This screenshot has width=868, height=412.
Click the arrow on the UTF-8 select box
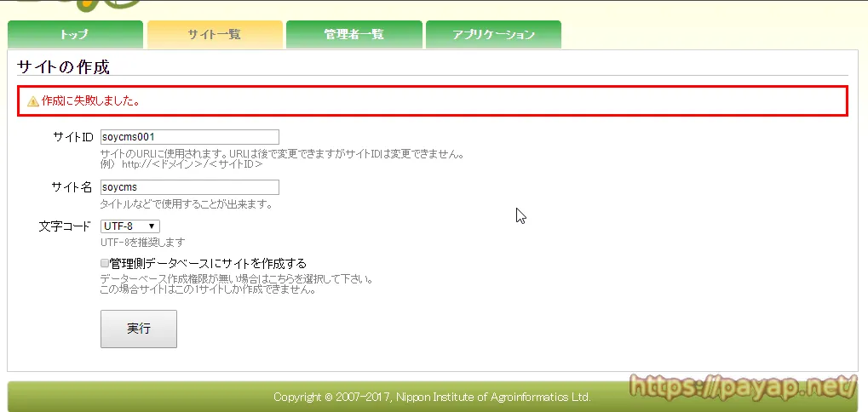[x=152, y=226]
